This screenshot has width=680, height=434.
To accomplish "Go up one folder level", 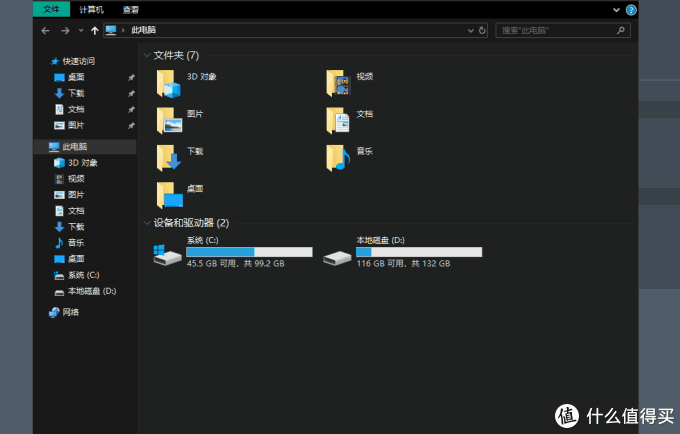I will (x=95, y=30).
